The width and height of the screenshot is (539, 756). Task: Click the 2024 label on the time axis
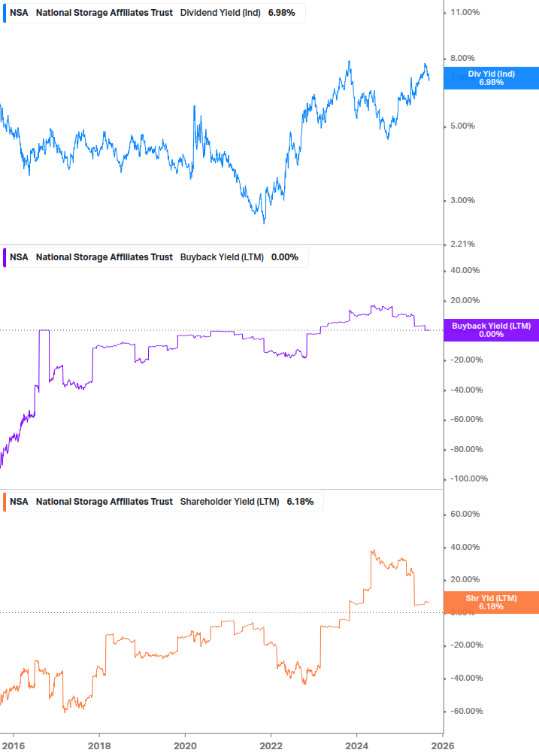click(356, 746)
